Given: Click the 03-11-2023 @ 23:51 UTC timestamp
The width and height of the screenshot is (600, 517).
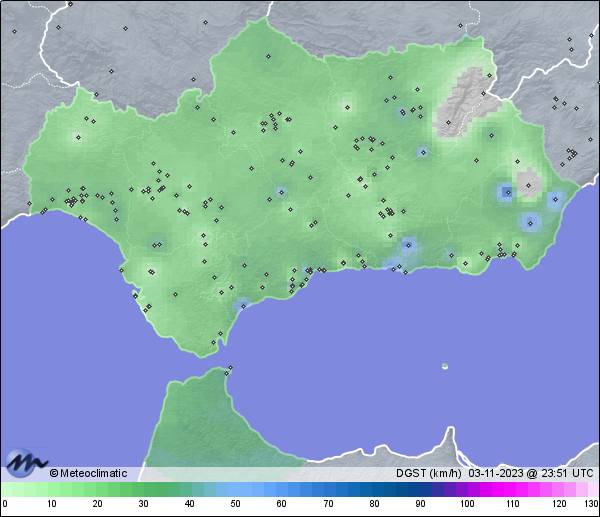Looking at the screenshot, I should tap(532, 473).
